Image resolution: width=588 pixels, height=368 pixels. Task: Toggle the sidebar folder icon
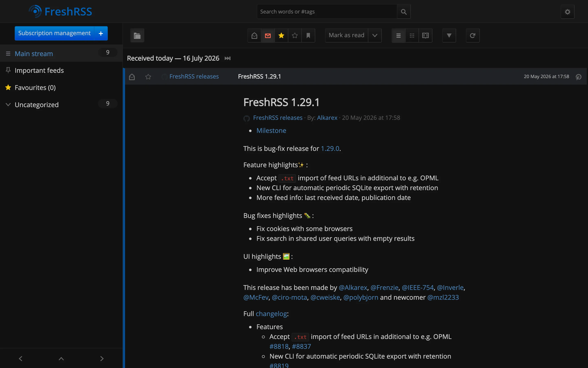tap(137, 36)
